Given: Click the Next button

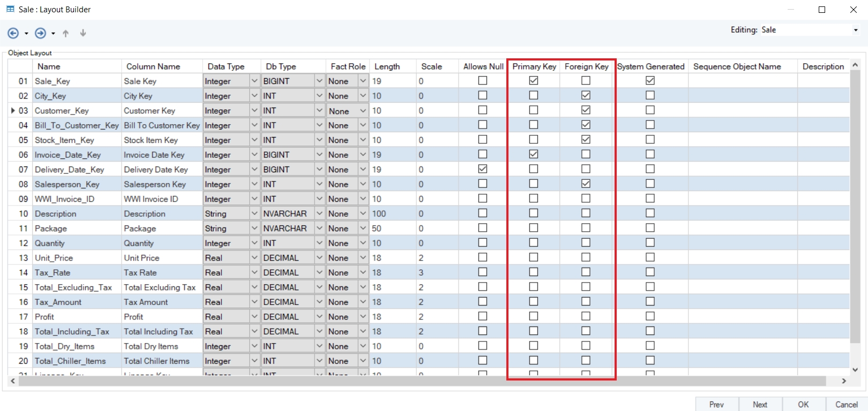Looking at the screenshot, I should [760, 405].
